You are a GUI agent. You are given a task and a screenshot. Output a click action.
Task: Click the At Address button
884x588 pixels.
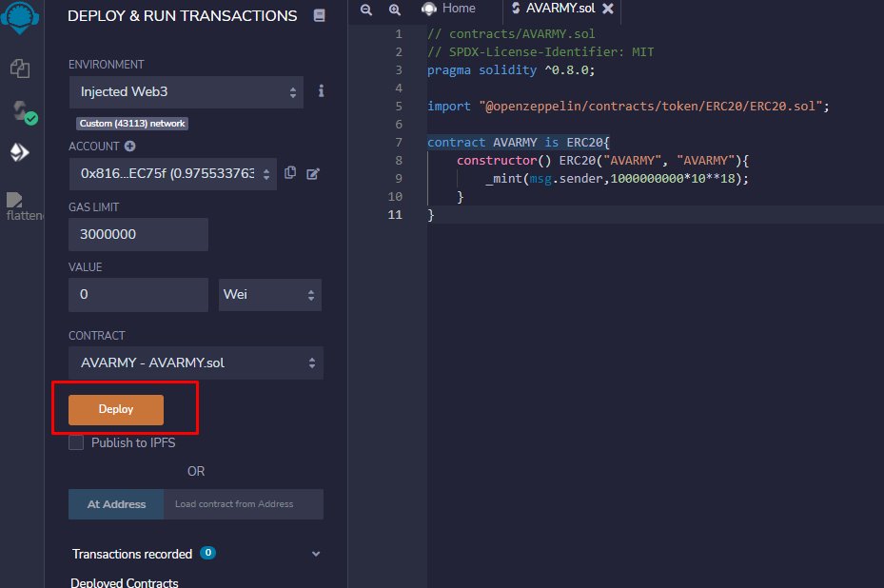[x=116, y=504]
